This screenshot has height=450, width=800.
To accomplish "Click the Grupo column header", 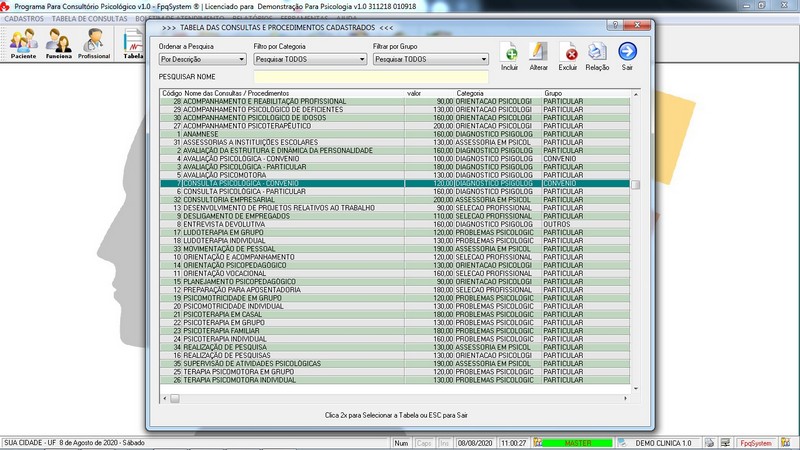I will (553, 93).
